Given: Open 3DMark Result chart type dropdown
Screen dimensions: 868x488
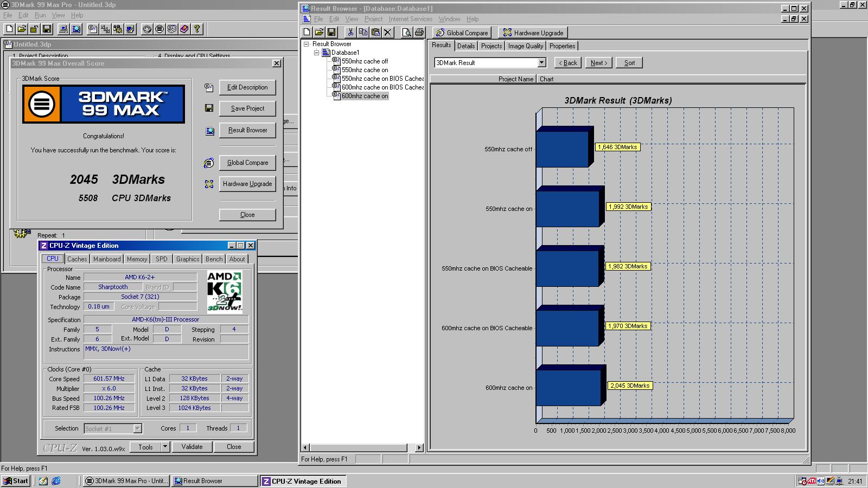Looking at the screenshot, I should (541, 63).
